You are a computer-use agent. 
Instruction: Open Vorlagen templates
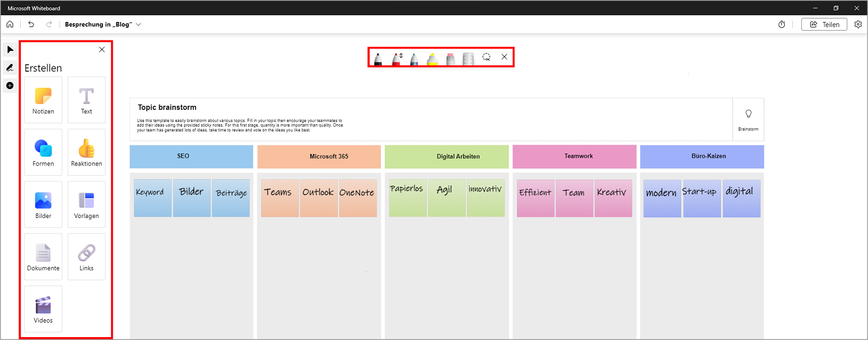click(86, 205)
